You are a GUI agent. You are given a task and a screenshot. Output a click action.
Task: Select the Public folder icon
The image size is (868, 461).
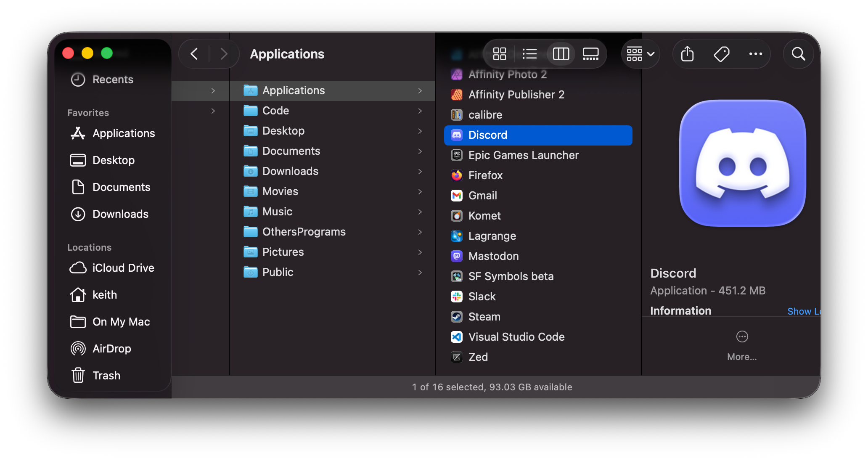(250, 272)
